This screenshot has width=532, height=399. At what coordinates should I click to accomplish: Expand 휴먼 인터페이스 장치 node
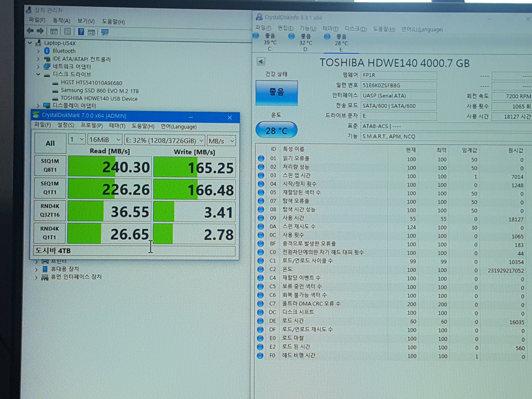(36, 278)
